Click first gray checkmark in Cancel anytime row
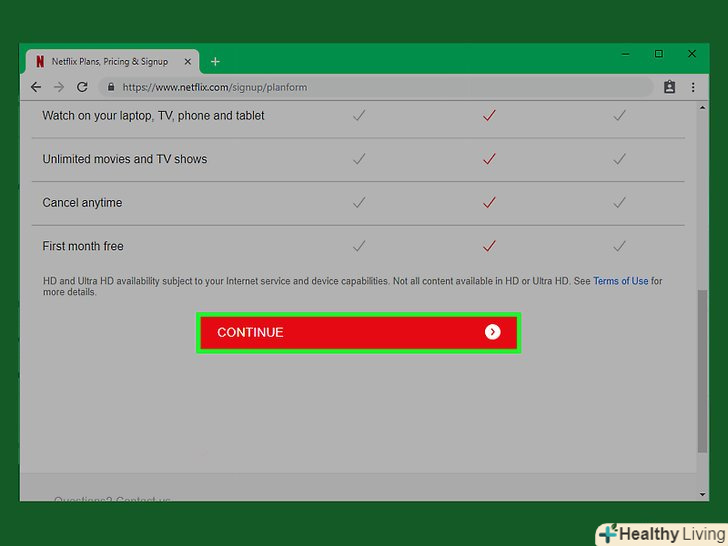The height and width of the screenshot is (546, 728). click(359, 202)
